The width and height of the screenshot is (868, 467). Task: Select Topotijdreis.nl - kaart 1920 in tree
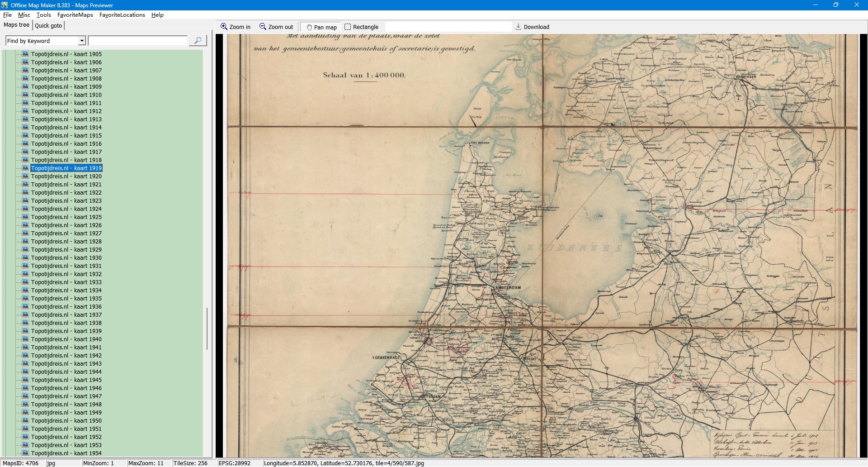[66, 176]
